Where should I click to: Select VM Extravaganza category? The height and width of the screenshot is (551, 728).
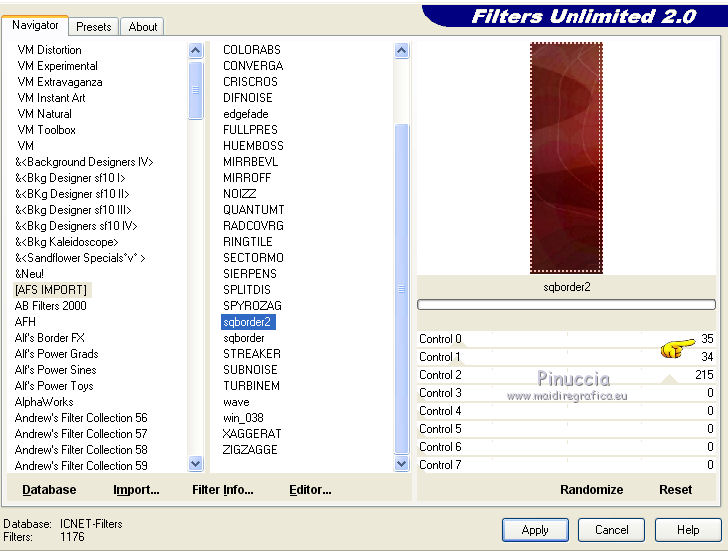[60, 82]
